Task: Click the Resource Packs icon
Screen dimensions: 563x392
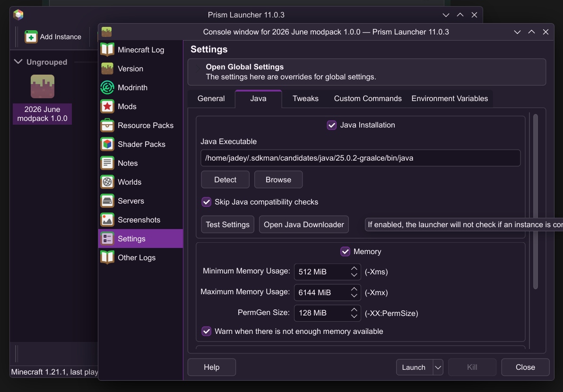Action: [107, 125]
